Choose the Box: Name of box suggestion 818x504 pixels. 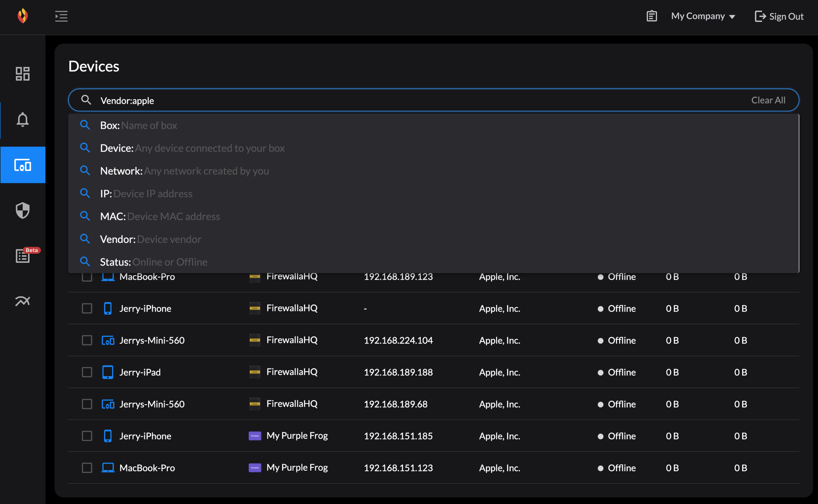click(x=433, y=125)
